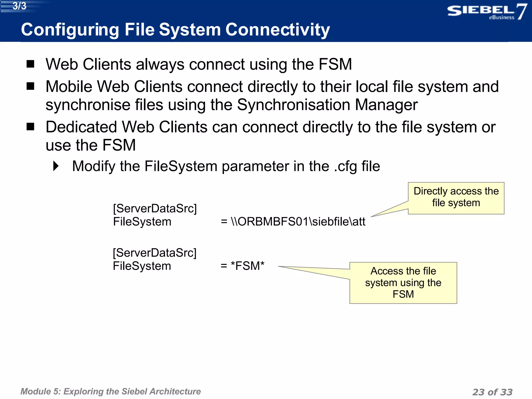This screenshot has height=399, width=532.
Task: Click the 23 of 33 page number
Action: [x=492, y=392]
